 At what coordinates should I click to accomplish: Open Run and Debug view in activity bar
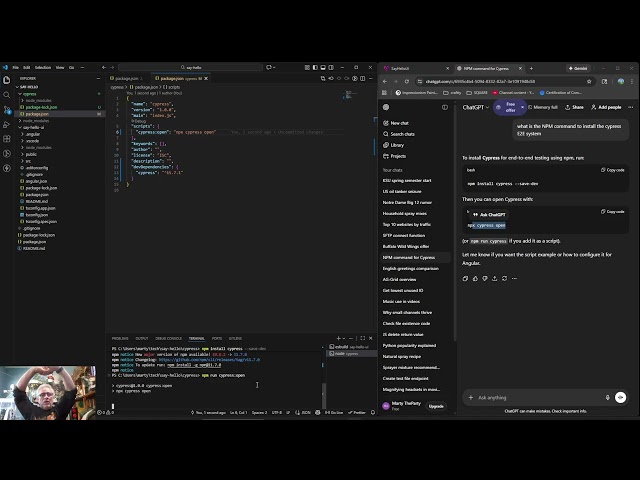(7, 124)
